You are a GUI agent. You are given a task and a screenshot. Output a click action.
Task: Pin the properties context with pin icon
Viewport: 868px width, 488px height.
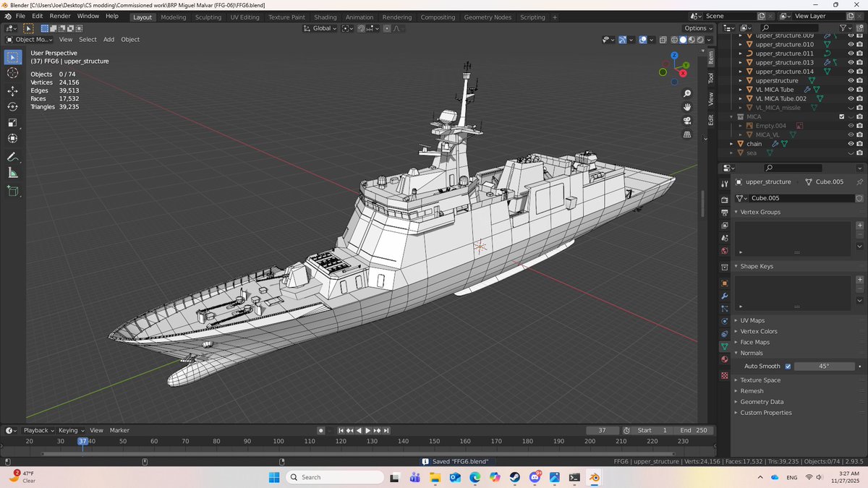[x=859, y=182]
